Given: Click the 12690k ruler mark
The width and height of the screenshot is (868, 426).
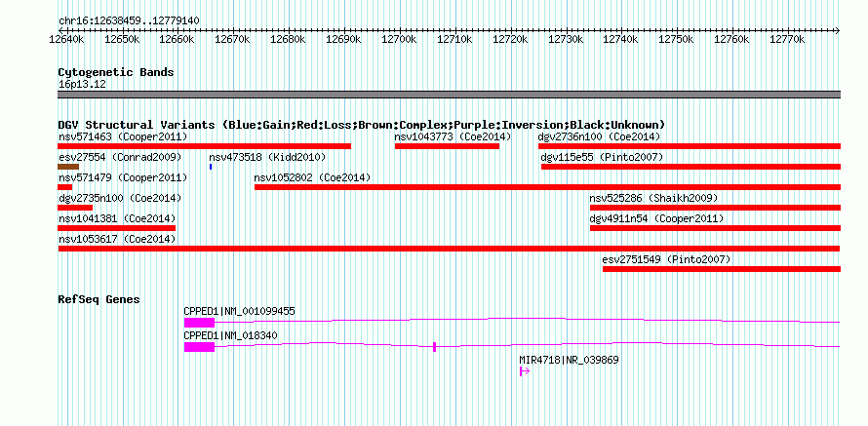Looking at the screenshot, I should (343, 39).
